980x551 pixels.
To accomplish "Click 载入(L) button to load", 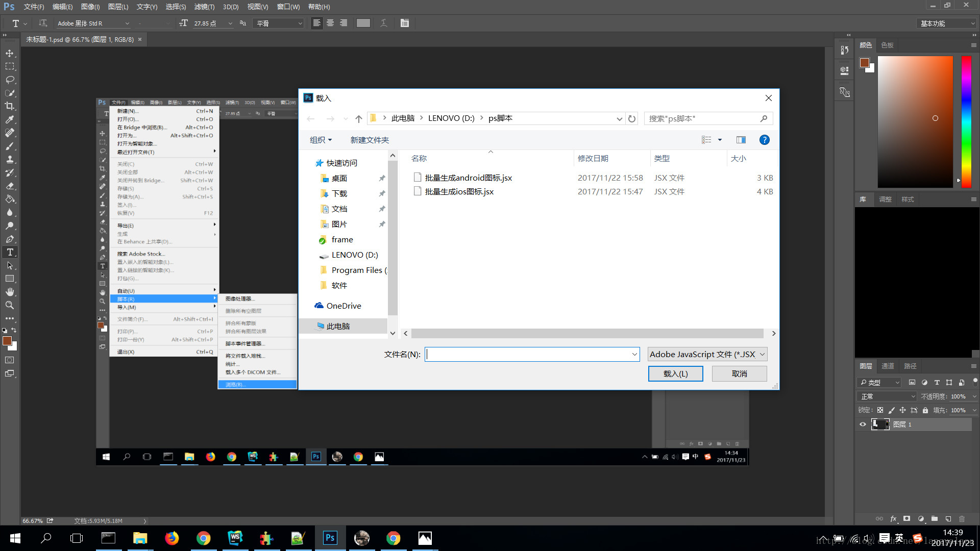I will pyautogui.click(x=676, y=373).
